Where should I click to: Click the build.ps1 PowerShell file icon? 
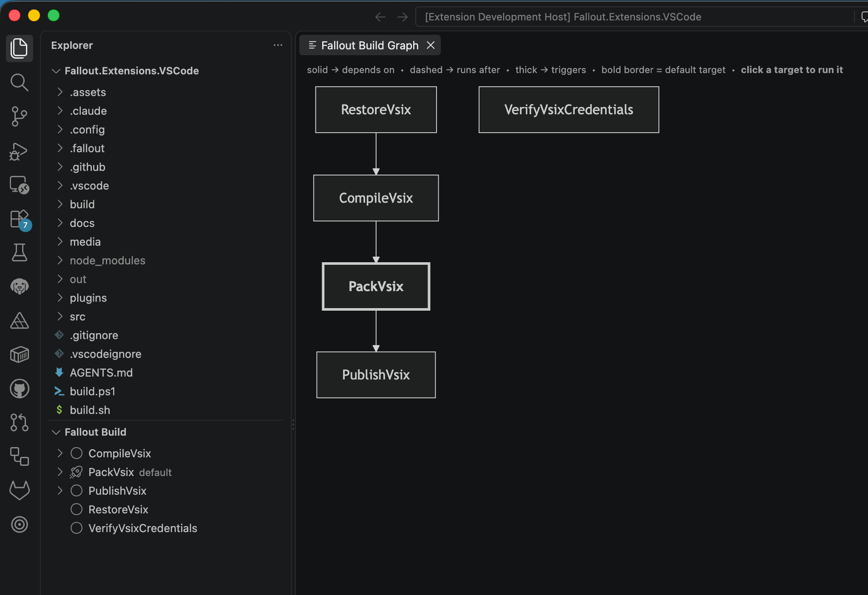pos(59,391)
